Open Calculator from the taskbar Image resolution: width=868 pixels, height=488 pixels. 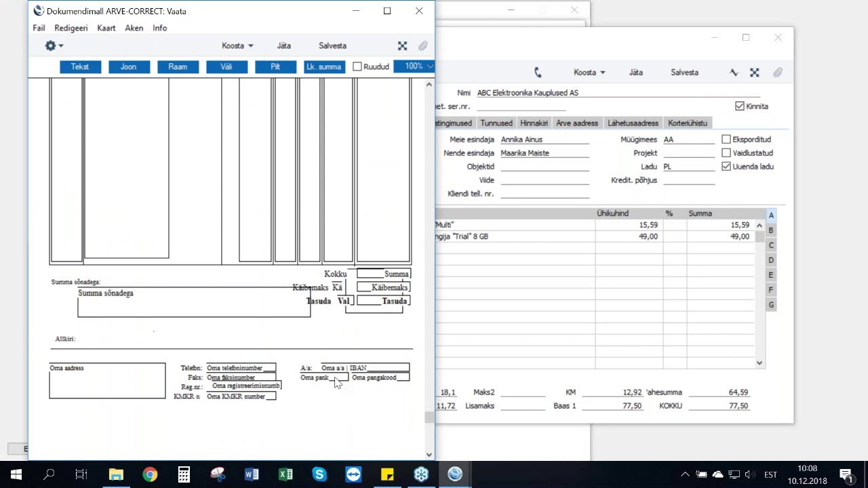coord(184,474)
